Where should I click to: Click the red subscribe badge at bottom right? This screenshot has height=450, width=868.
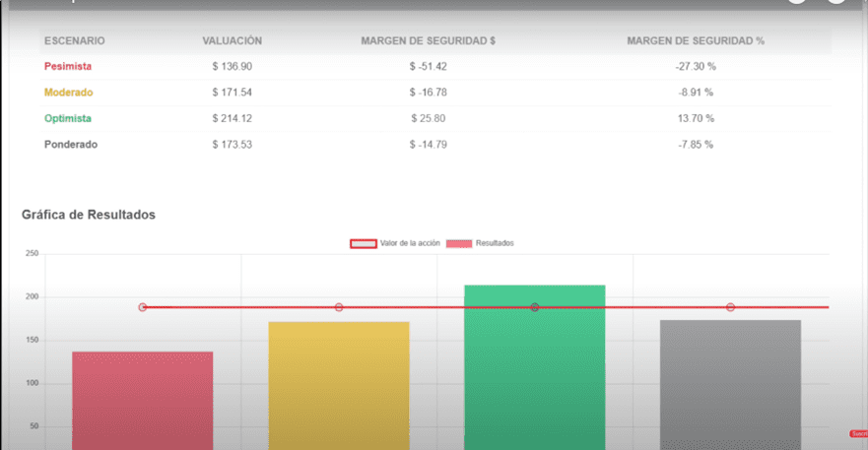coord(858,433)
